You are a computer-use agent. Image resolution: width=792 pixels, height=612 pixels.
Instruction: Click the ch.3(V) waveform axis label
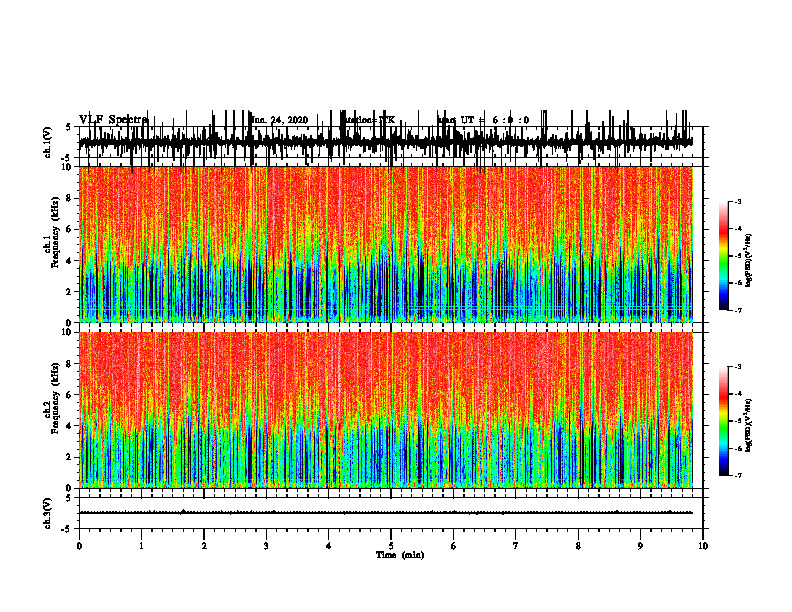tap(47, 513)
